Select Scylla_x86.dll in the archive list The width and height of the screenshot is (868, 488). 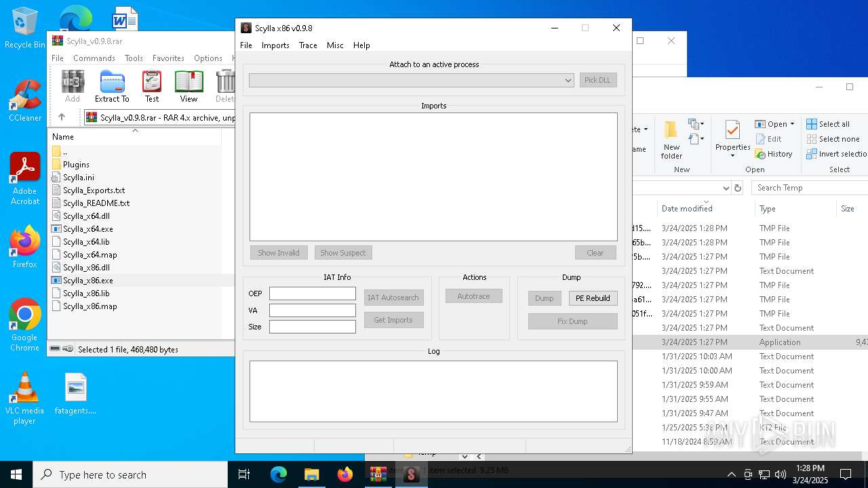86,268
